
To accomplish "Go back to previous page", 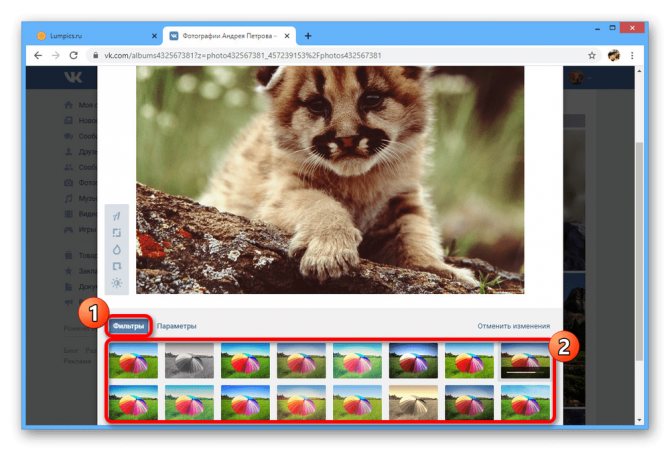I will (38, 56).
